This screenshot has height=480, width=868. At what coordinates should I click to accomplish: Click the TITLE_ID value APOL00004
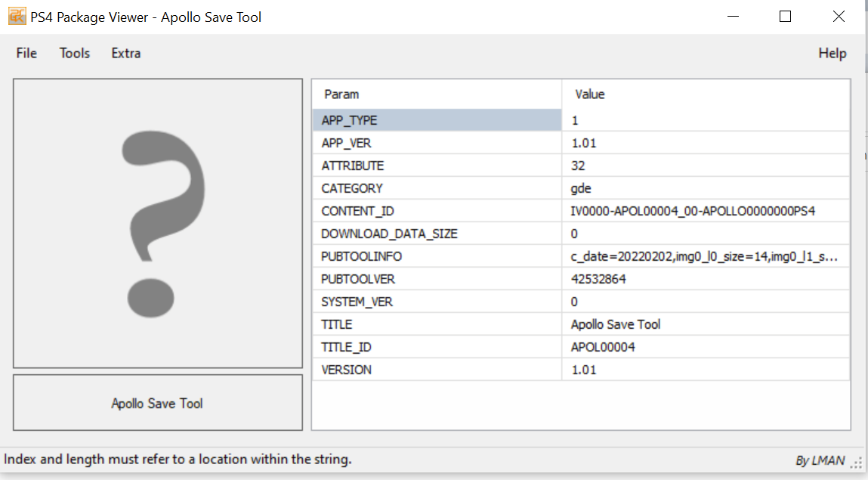click(x=706, y=347)
